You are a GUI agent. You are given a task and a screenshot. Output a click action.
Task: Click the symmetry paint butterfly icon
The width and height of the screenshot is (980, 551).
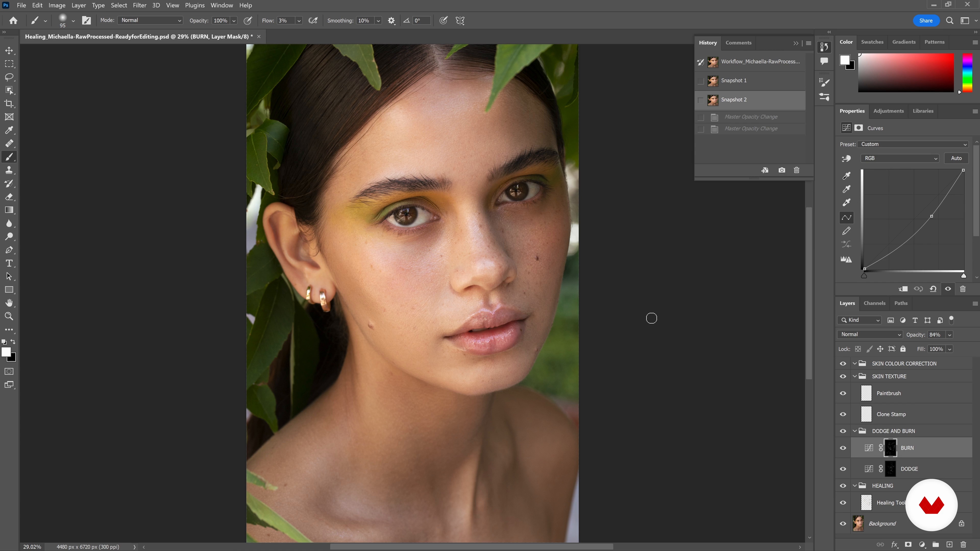click(x=460, y=20)
